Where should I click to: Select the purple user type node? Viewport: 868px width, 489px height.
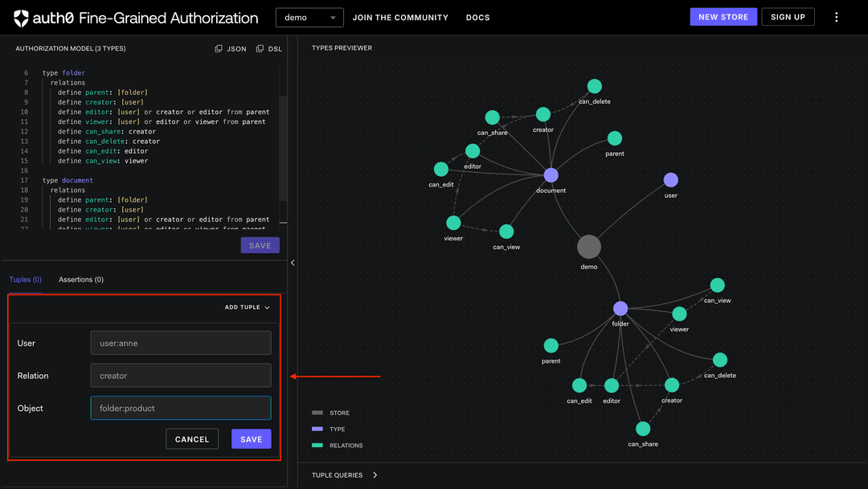[671, 180]
